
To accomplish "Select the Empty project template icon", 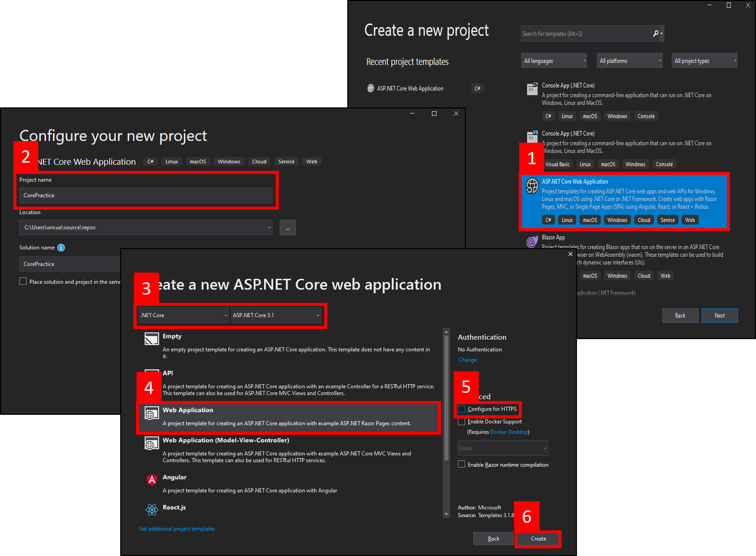I will (x=151, y=339).
